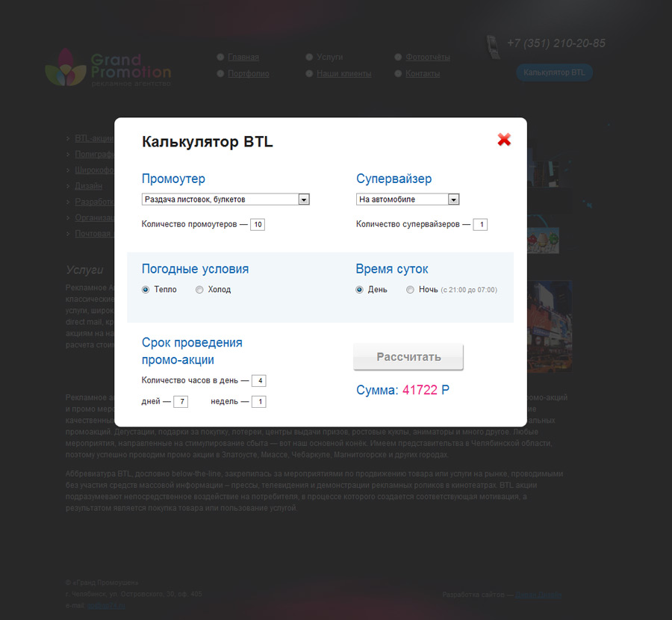The width and height of the screenshot is (672, 620).
Task: Open the BTL-акции sidebar link
Action: tap(94, 138)
